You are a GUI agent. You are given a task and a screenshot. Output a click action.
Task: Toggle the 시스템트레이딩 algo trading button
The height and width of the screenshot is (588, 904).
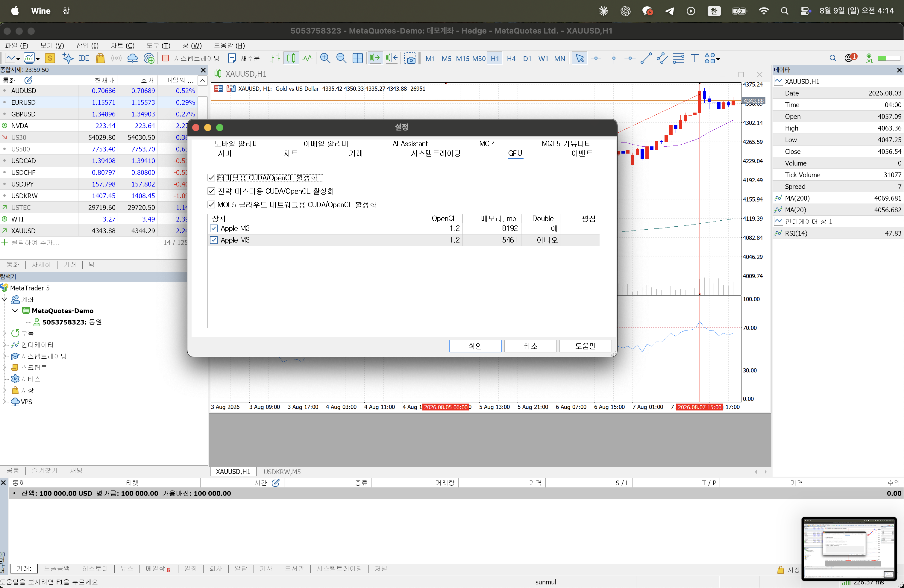(x=191, y=58)
